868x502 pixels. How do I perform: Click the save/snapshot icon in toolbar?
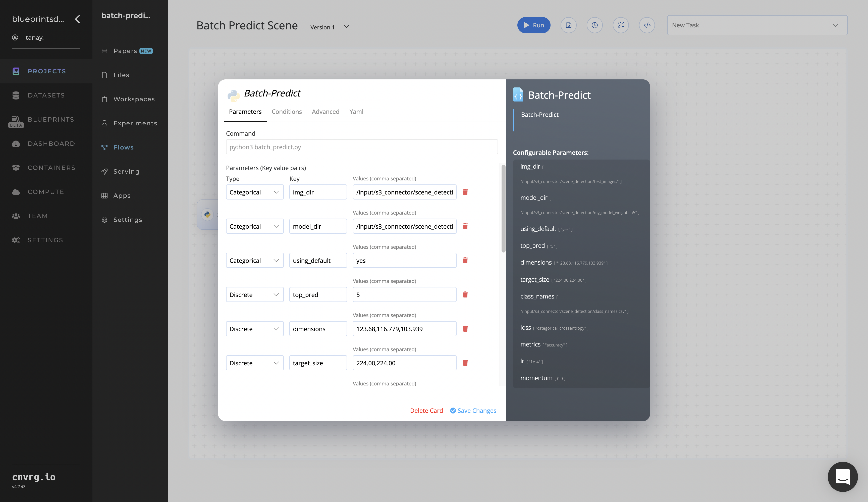point(568,25)
